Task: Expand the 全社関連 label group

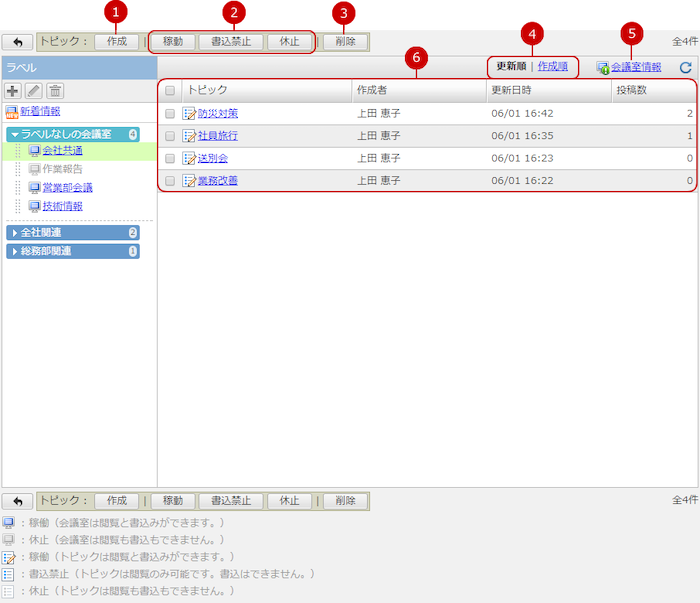Action: coord(14,233)
